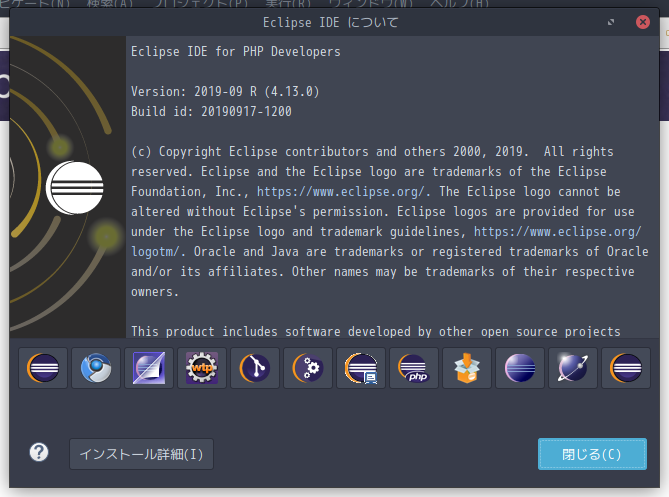Click 'This product includes software' text line
The height and width of the screenshot is (497, 669).
pyautogui.click(x=375, y=331)
